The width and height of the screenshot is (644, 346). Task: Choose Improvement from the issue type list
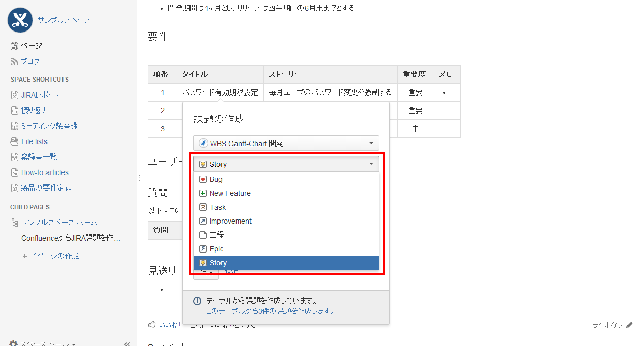tap(286, 221)
